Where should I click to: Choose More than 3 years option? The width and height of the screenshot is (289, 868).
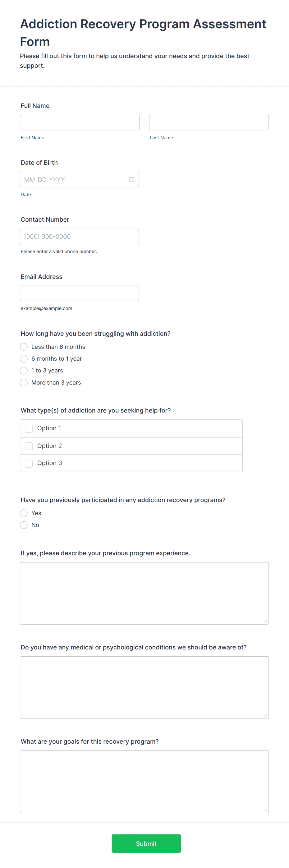point(24,382)
